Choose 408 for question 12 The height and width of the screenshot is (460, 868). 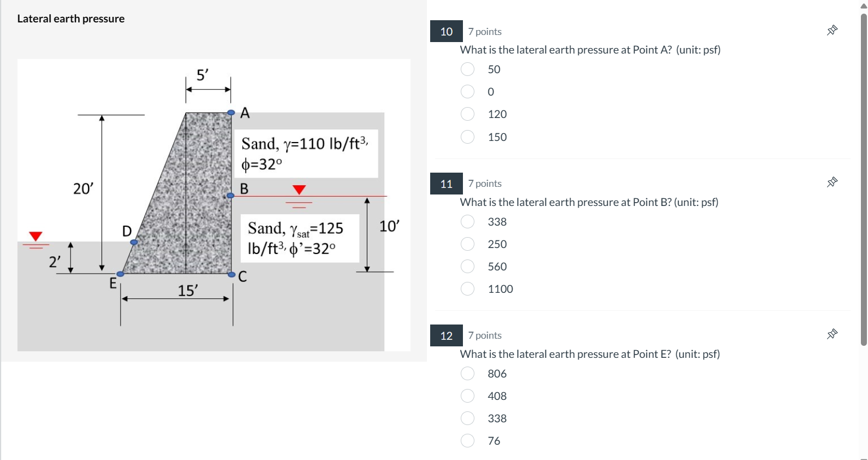pyautogui.click(x=467, y=396)
